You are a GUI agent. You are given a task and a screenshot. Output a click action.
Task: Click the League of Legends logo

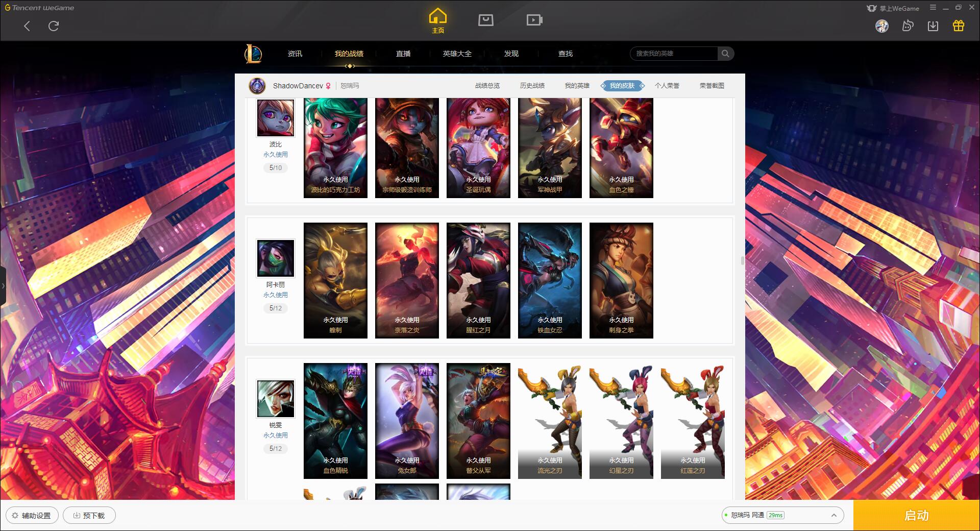tap(254, 54)
